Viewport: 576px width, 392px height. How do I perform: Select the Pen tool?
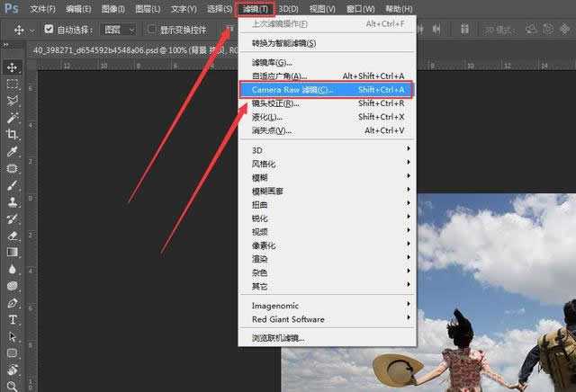click(13, 303)
